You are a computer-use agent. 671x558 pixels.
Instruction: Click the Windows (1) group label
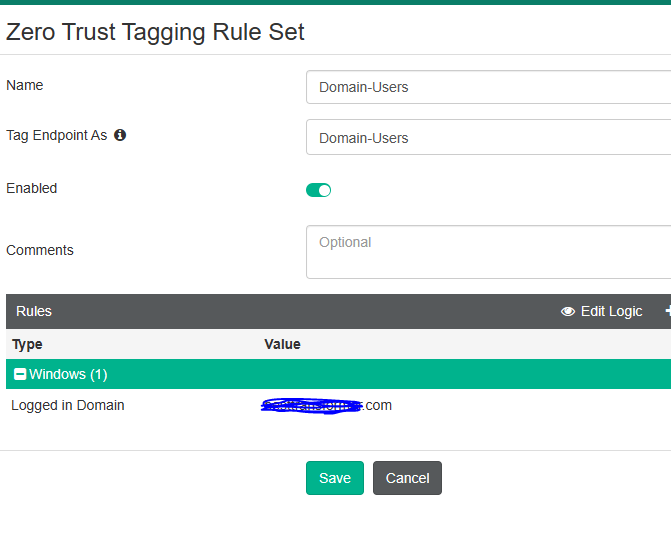click(68, 374)
